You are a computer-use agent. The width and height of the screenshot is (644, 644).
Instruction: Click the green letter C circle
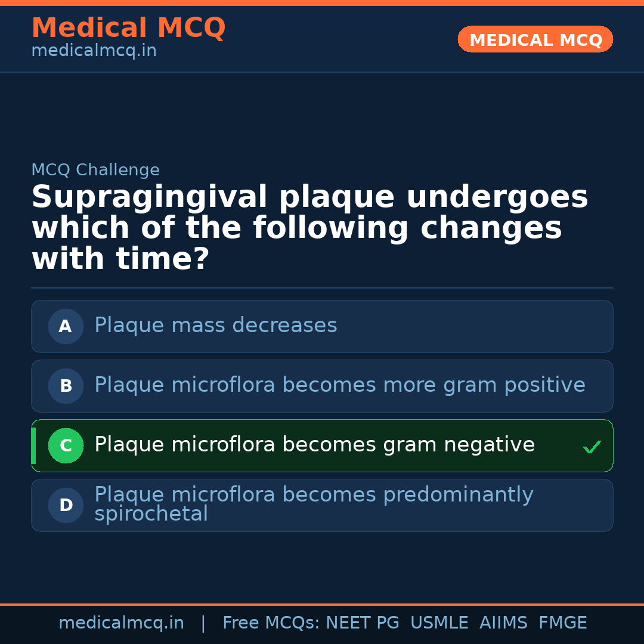point(66,445)
